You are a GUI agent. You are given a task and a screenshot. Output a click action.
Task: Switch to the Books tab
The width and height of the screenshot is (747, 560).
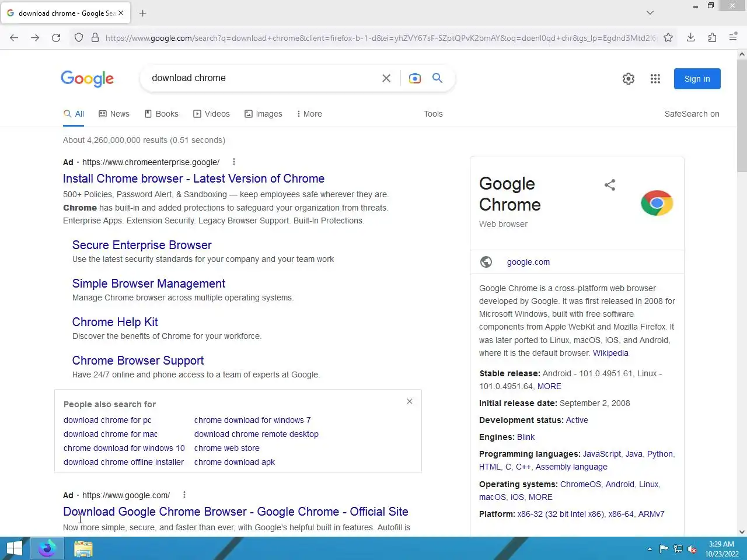pos(162,114)
